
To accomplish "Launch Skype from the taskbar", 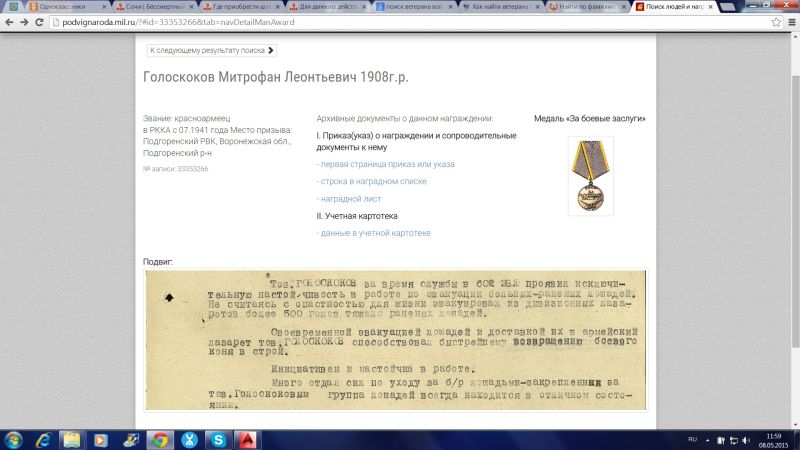I will pos(217,439).
